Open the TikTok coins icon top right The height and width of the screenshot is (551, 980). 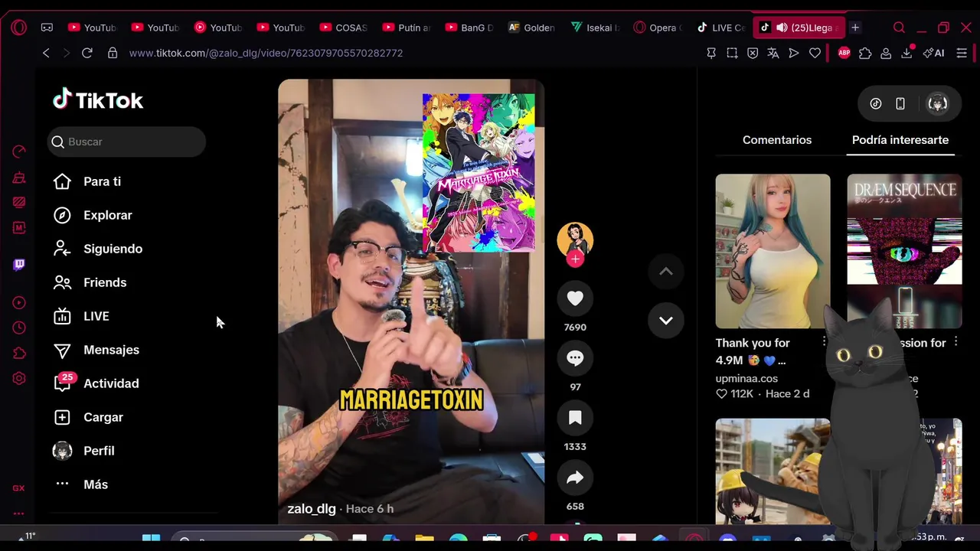pyautogui.click(x=876, y=104)
